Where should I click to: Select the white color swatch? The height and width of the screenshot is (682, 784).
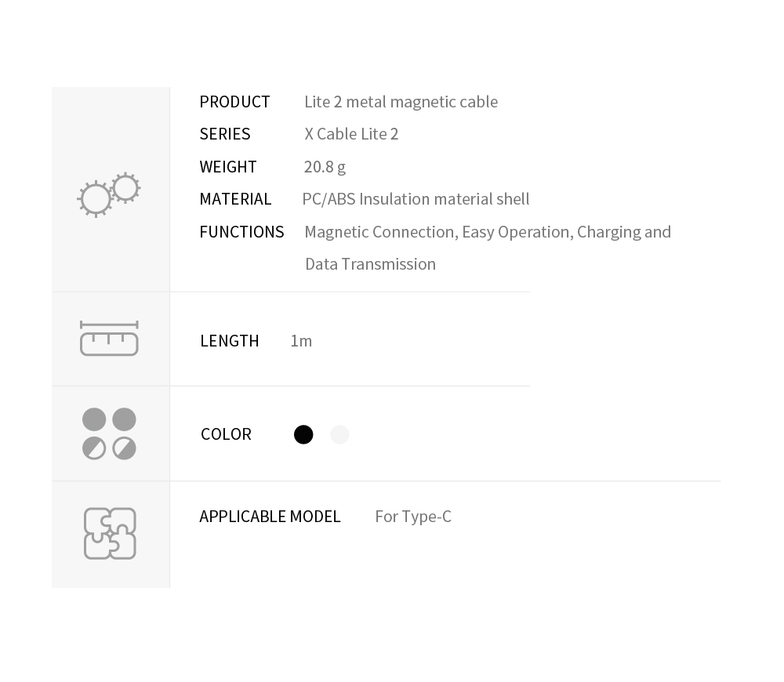[x=339, y=434]
